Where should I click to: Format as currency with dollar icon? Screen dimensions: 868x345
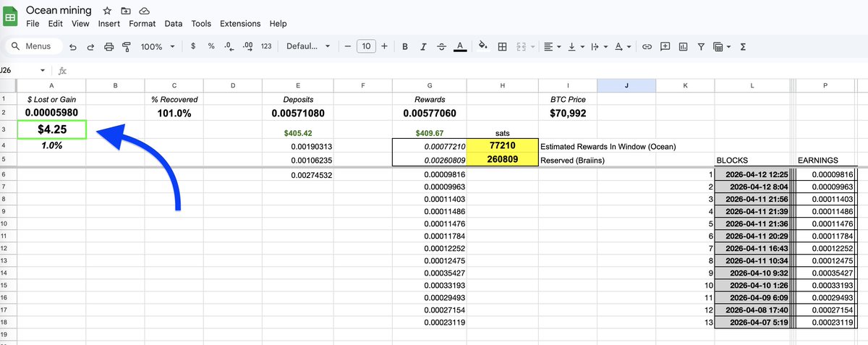point(192,46)
